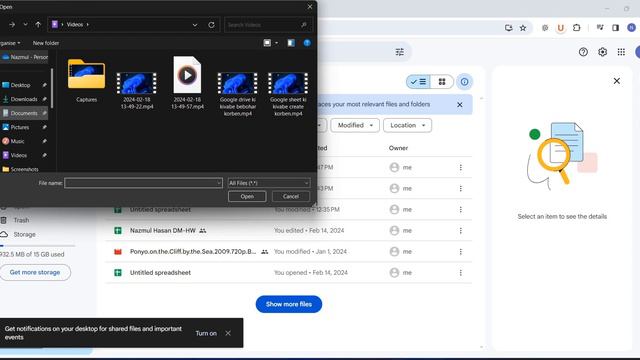Image resolution: width=640 pixels, height=360 pixels.
Task: Select video file 2024-02-18 13-49-57.mp4
Action: [187, 83]
